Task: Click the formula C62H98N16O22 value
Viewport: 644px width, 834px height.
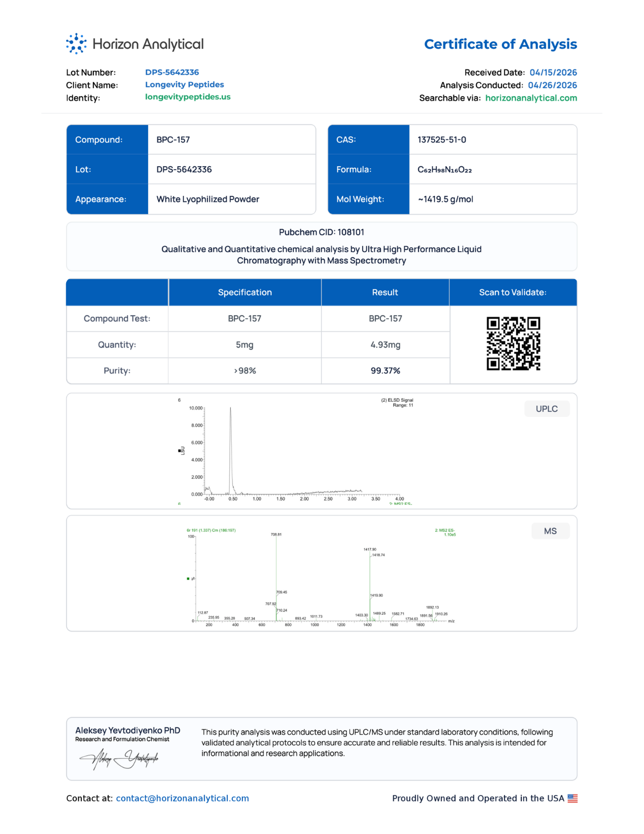Action: tap(444, 170)
